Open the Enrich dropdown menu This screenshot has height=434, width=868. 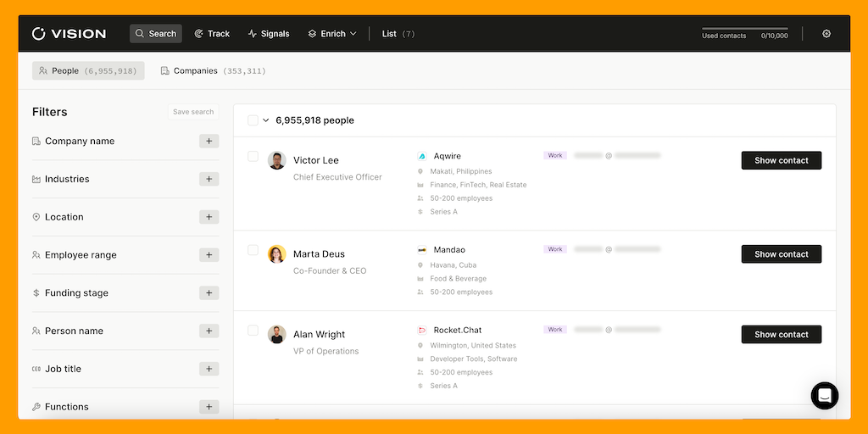coord(331,34)
